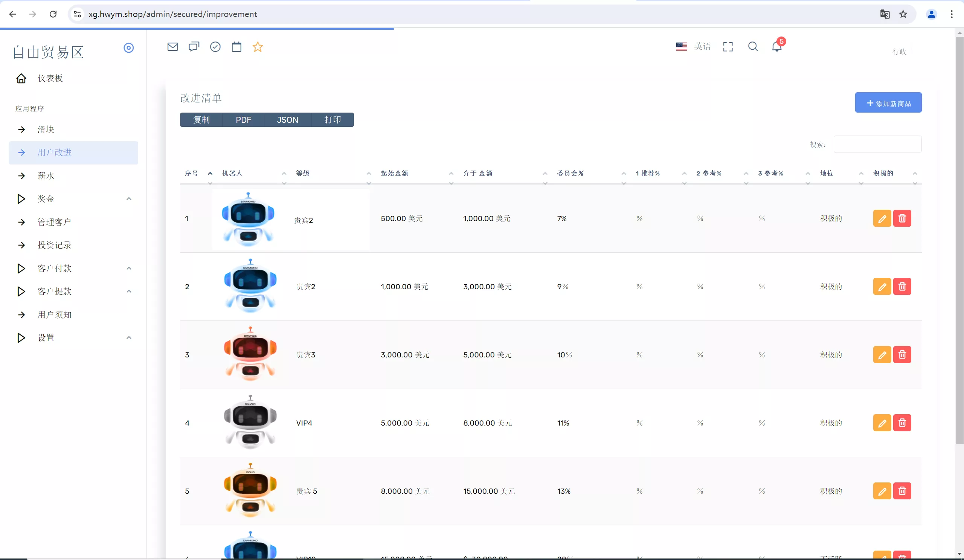This screenshot has height=560, width=964.
Task: Select 仪表板 in the sidebar
Action: [50, 78]
